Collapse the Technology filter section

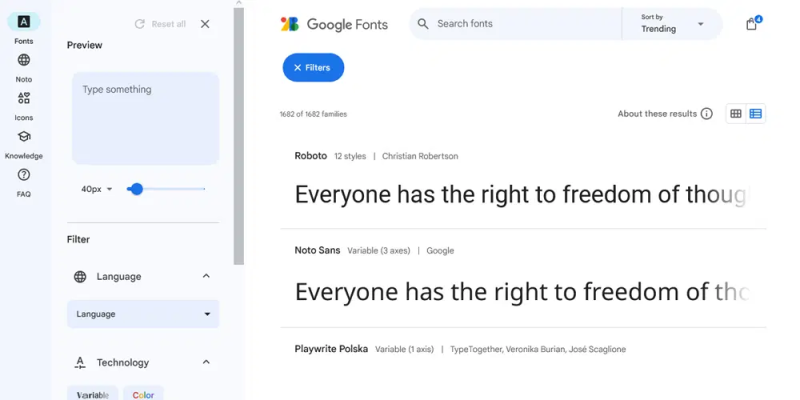(206, 362)
